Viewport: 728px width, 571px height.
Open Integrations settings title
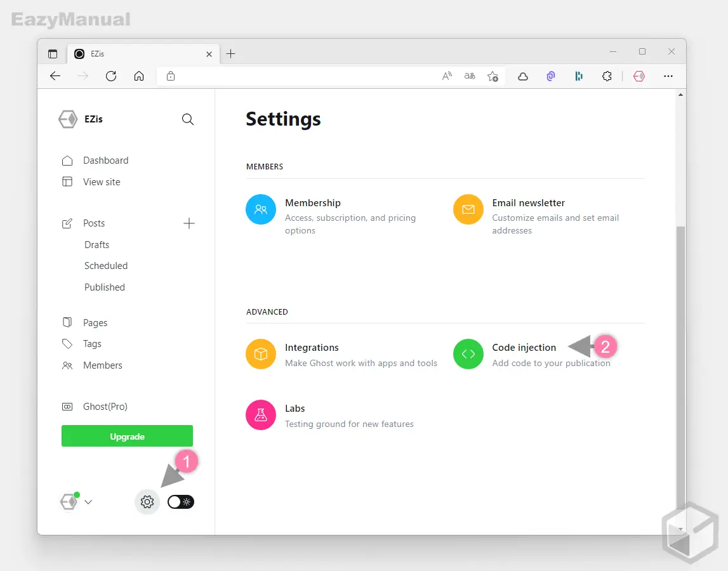(312, 348)
